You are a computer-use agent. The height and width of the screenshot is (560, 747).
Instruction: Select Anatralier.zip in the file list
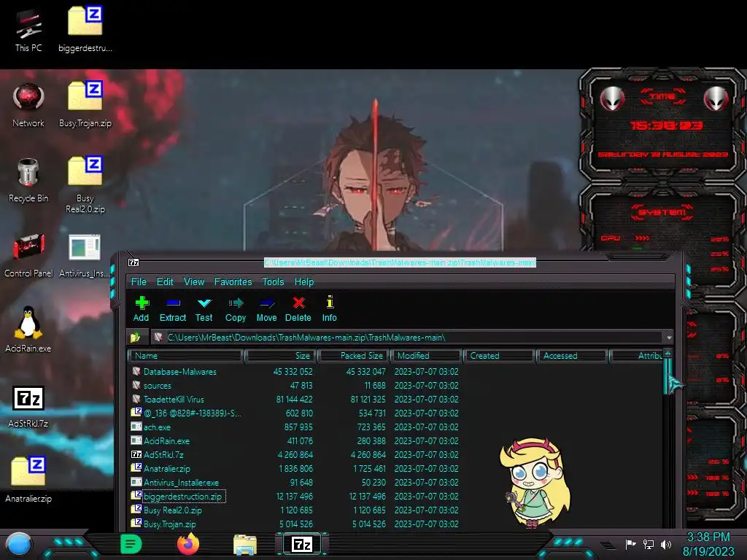[x=395, y=469]
